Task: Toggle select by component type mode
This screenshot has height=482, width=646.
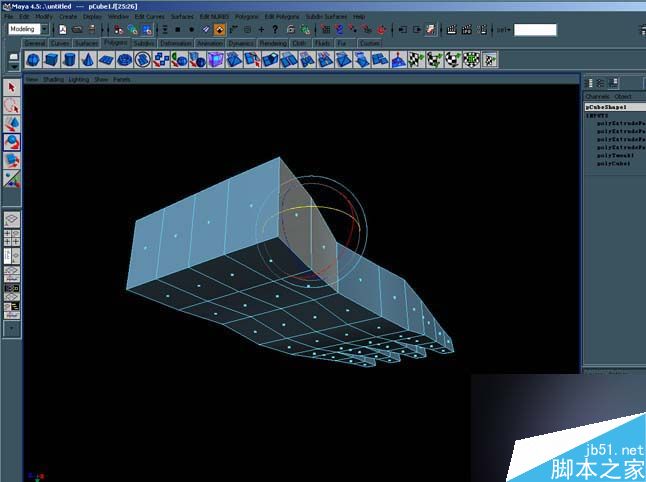Action: click(147, 30)
